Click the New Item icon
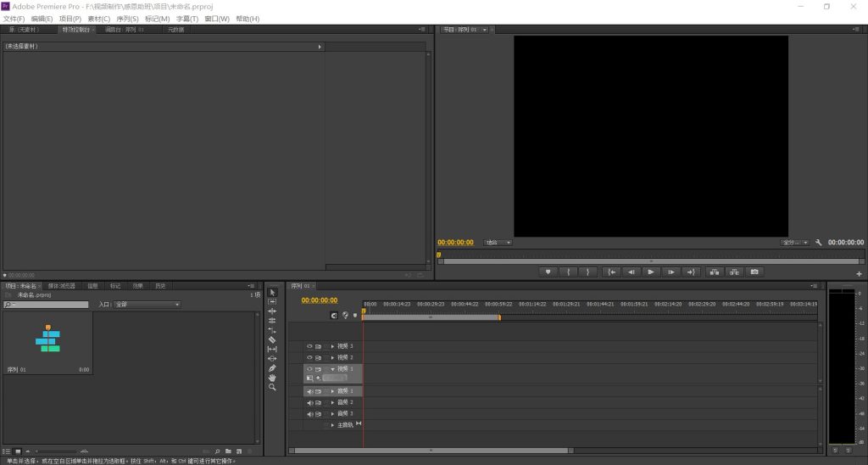Viewport: 868px width, 465px height. (239, 451)
